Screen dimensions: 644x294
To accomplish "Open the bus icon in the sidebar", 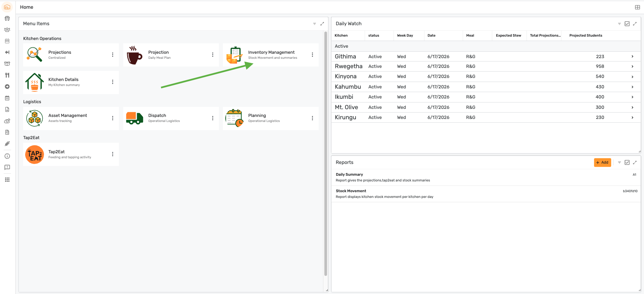I will tap(7, 18).
